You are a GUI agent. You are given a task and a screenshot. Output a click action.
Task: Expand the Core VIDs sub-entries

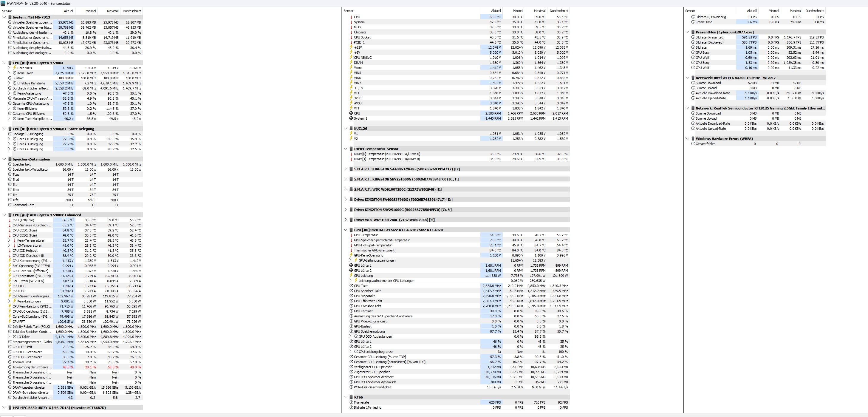click(9, 68)
